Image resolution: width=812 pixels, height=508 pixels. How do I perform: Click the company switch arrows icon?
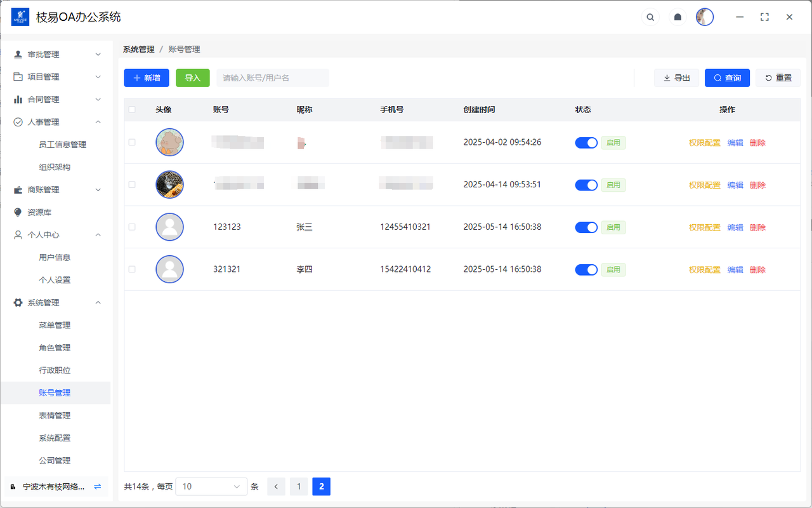click(98, 486)
